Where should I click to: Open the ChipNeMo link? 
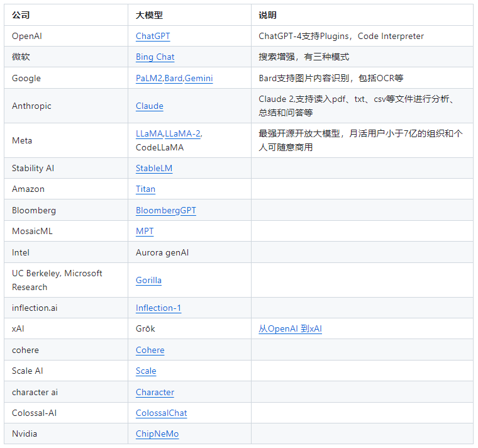tap(157, 434)
